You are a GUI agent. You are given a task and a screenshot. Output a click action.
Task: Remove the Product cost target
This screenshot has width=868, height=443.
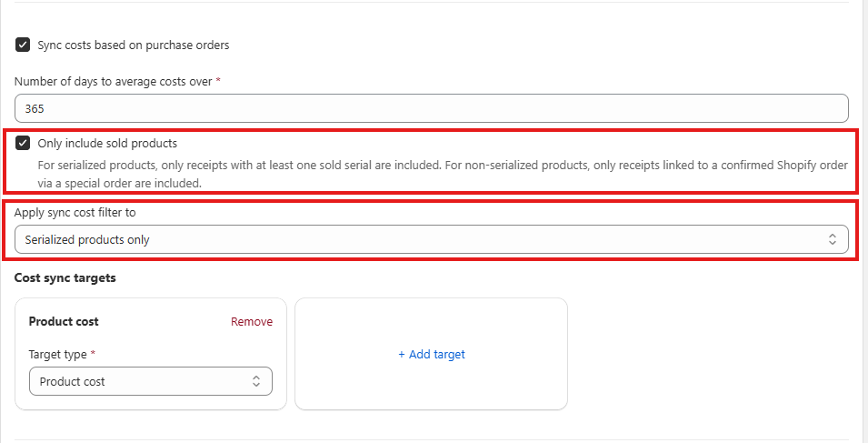point(252,321)
